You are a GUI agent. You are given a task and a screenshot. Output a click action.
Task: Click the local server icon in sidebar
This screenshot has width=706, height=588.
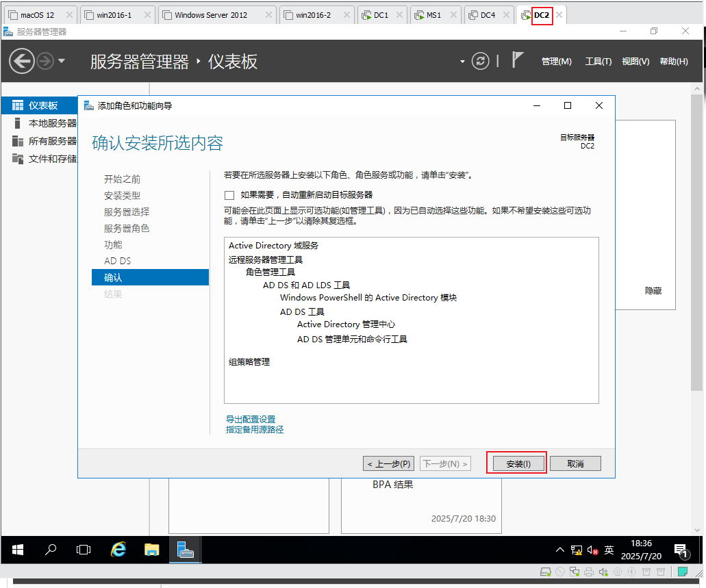pyautogui.click(x=17, y=123)
